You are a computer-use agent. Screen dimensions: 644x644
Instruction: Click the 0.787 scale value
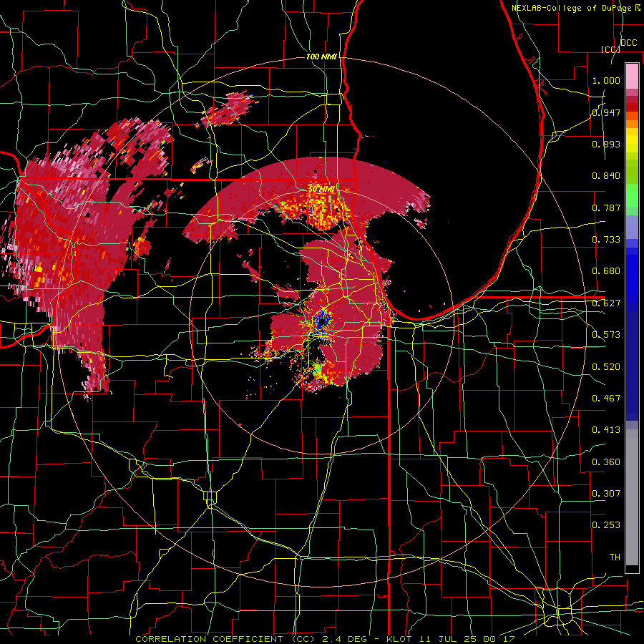(x=606, y=208)
